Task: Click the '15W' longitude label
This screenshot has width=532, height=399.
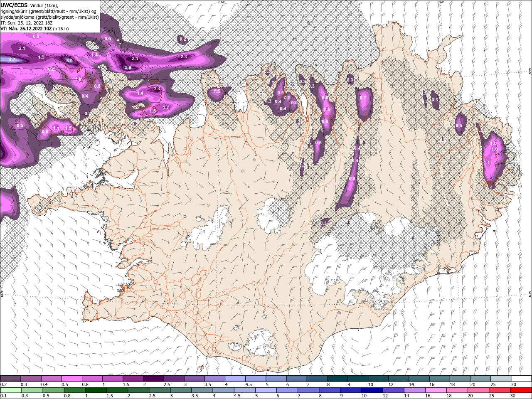Action: click(440, 2)
